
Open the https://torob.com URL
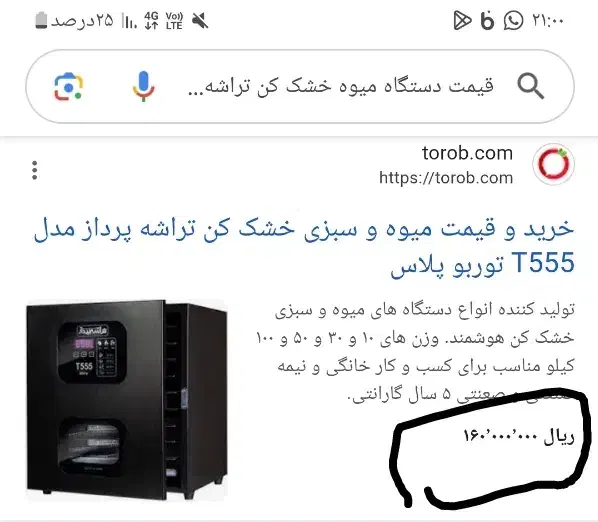point(446,178)
